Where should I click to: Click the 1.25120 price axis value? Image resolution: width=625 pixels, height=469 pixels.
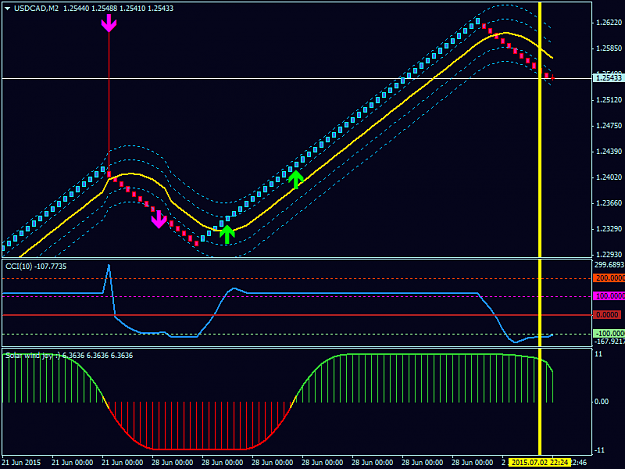click(x=609, y=100)
